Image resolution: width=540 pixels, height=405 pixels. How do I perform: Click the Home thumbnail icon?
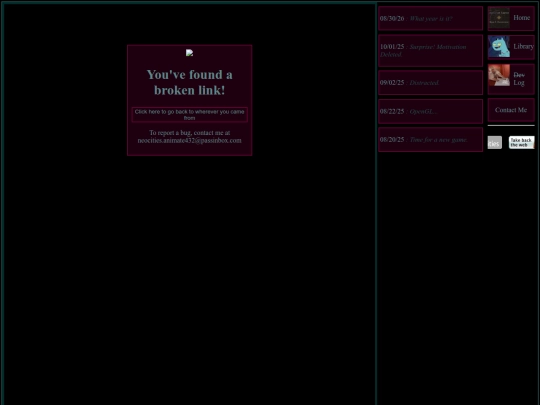[x=499, y=18]
